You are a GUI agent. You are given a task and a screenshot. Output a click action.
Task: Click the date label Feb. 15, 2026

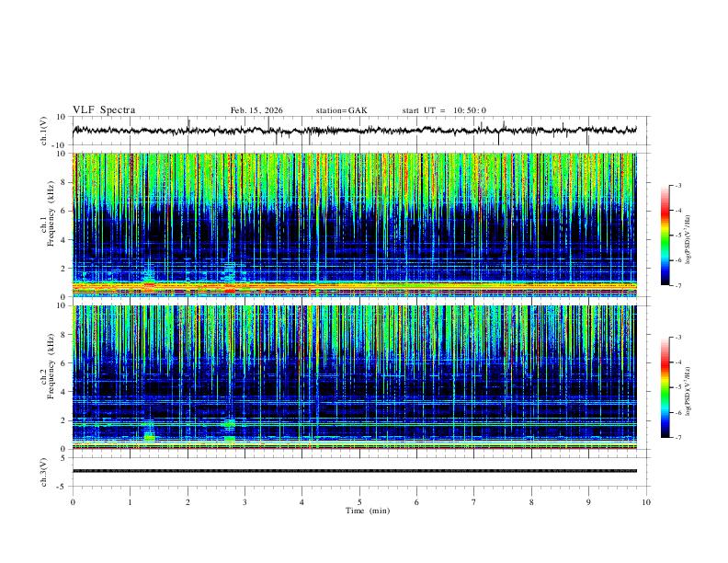[x=256, y=110]
